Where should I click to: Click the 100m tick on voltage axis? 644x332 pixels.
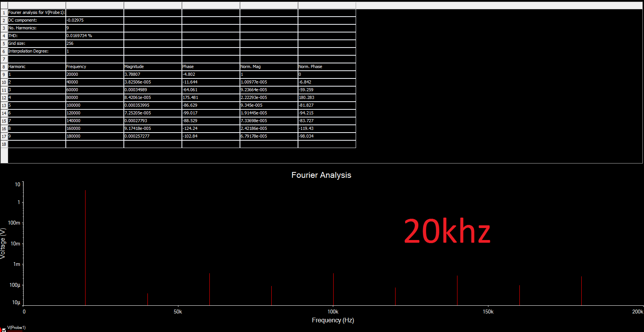coord(14,223)
